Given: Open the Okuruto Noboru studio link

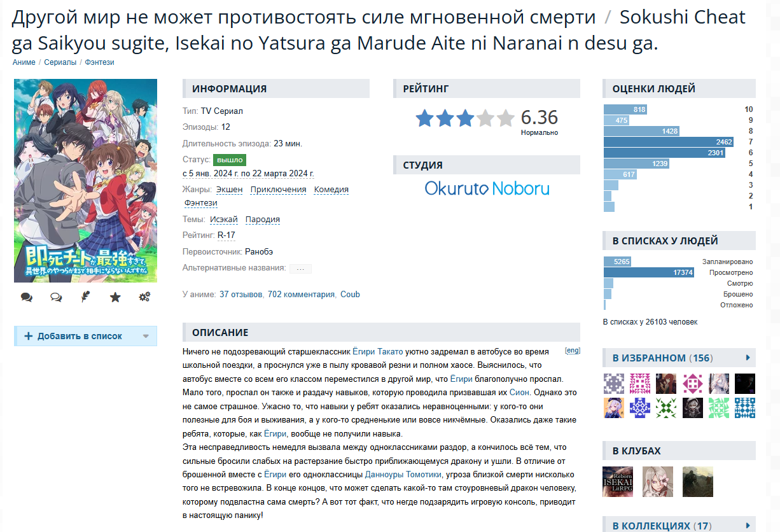Looking at the screenshot, I should coord(487,188).
